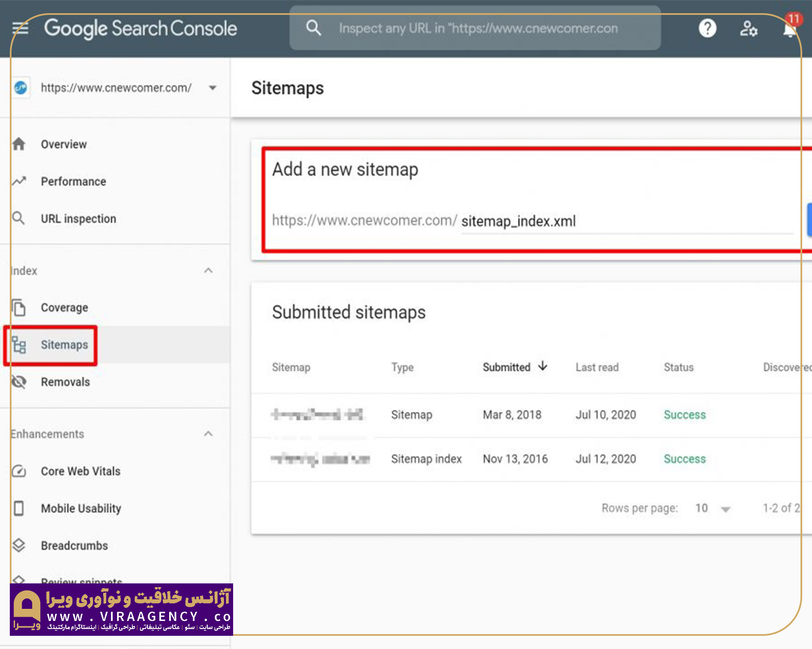This screenshot has width=812, height=649.
Task: Collapse the Index section chevron
Action: pyautogui.click(x=208, y=270)
